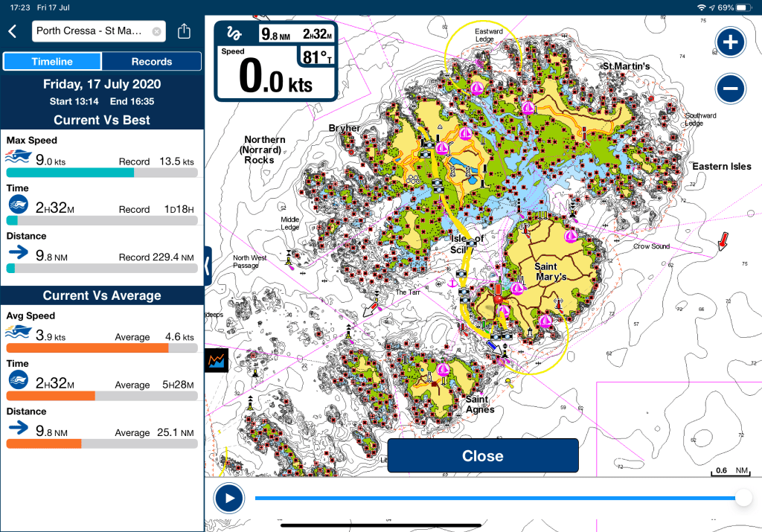Zoom in with the plus button
This screenshot has height=532, width=762.
click(x=730, y=42)
